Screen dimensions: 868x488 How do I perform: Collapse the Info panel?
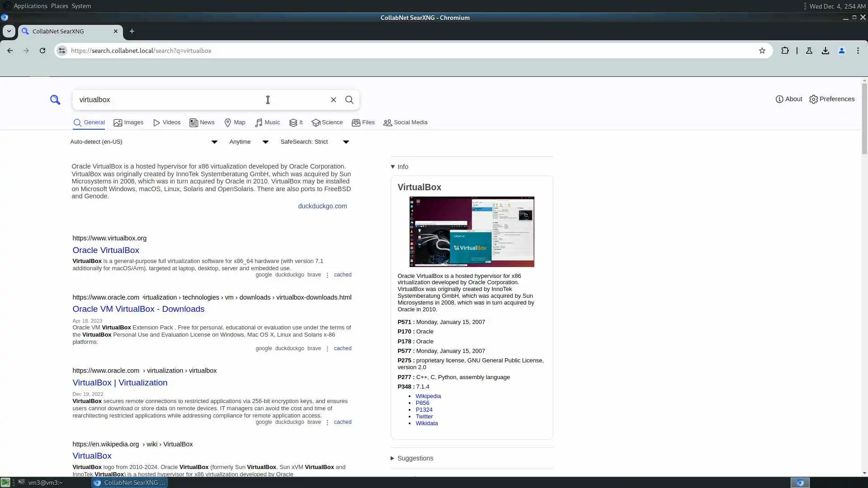(x=400, y=167)
